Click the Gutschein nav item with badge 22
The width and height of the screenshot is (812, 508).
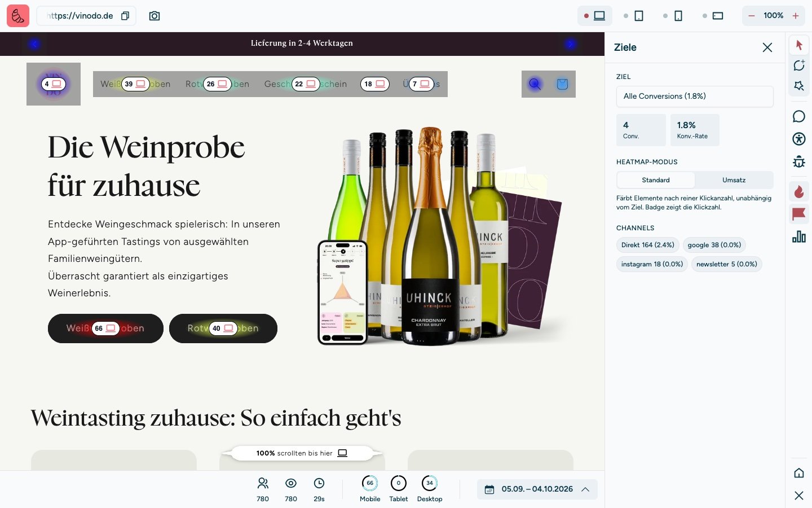click(306, 84)
